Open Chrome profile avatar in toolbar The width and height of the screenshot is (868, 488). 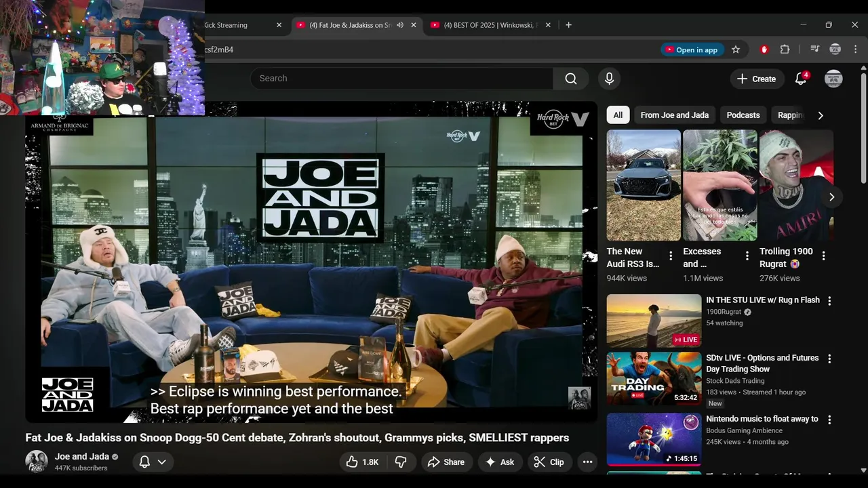835,49
